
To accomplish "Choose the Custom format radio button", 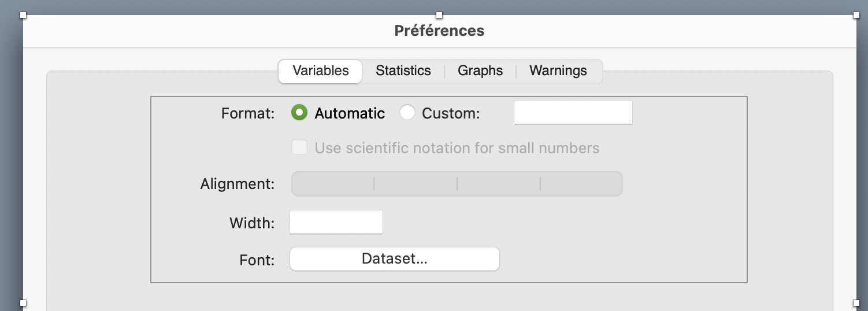I will [x=407, y=113].
